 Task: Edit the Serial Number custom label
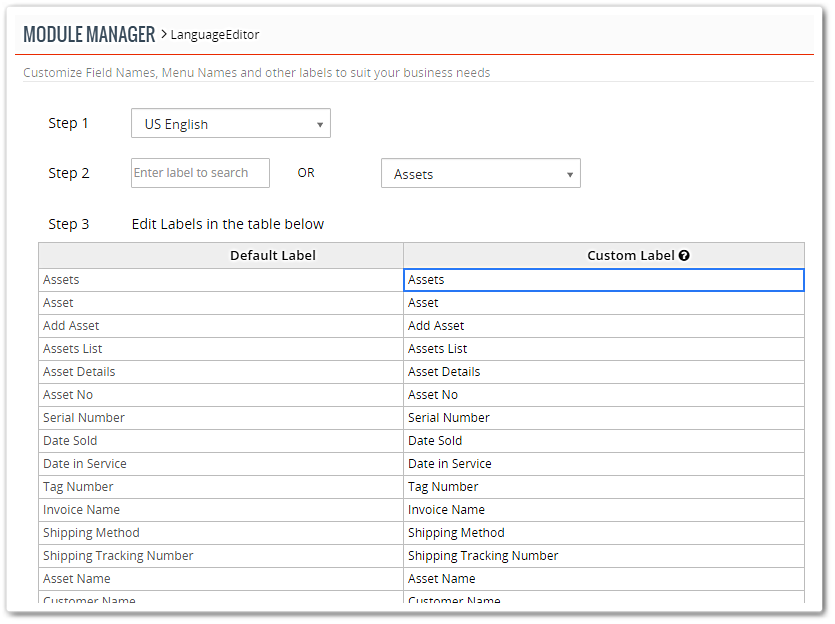[x=604, y=418]
